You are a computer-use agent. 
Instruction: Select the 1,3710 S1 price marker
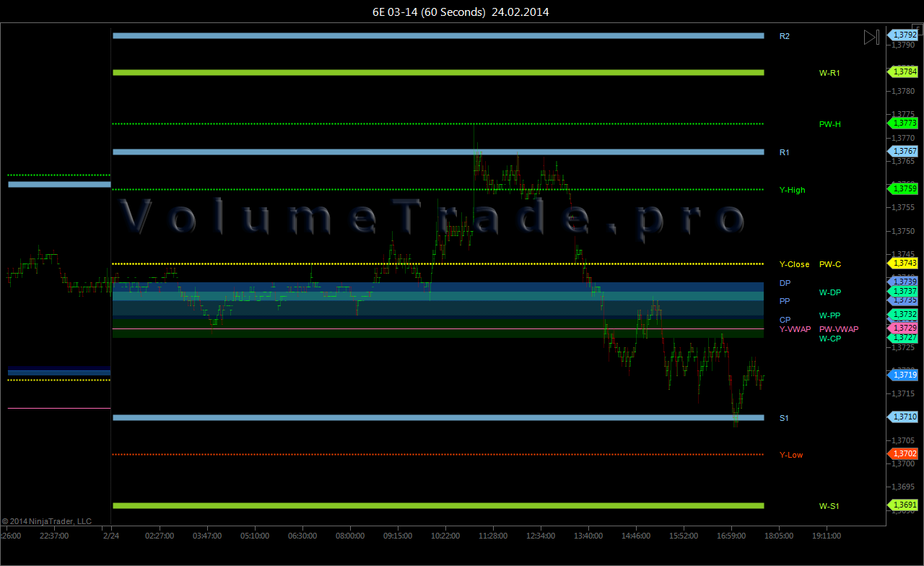902,417
